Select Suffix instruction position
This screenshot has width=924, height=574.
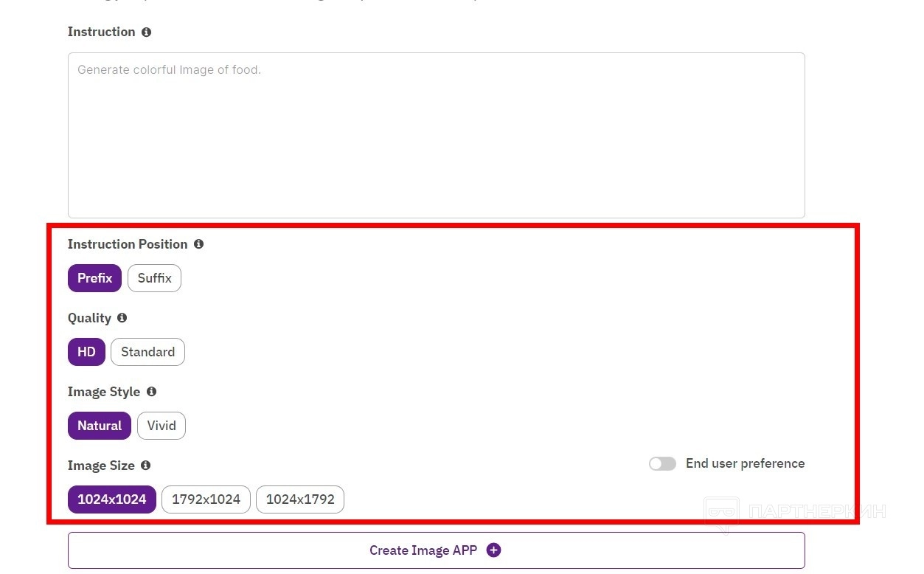(154, 278)
